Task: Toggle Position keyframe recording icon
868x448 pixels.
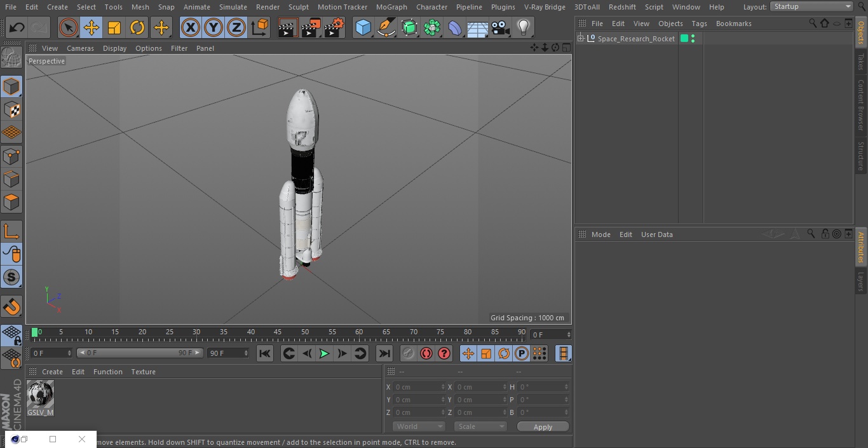Action: [468, 353]
